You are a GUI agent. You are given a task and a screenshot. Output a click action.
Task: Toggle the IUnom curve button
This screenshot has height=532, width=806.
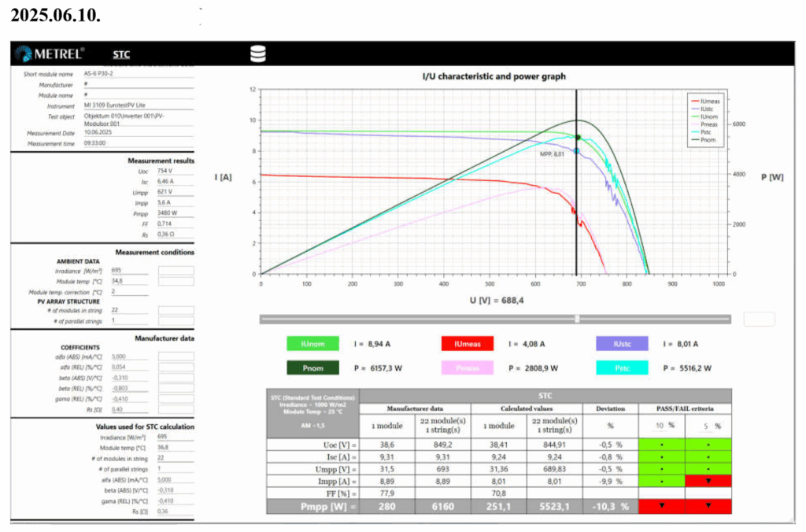pyautogui.click(x=312, y=344)
